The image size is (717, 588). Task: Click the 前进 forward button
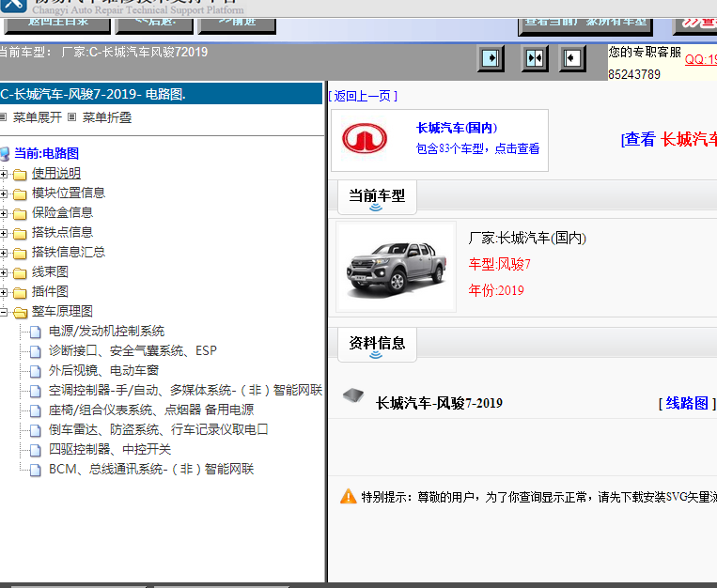[237, 25]
